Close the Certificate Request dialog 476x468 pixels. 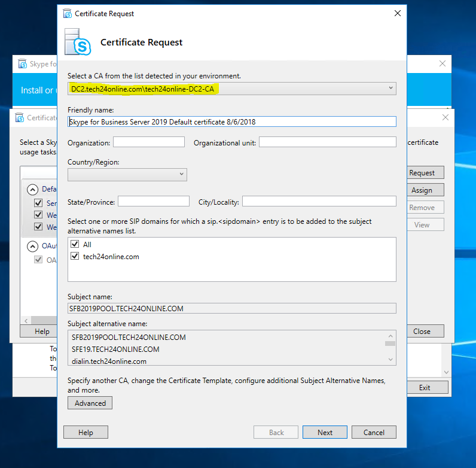click(397, 13)
